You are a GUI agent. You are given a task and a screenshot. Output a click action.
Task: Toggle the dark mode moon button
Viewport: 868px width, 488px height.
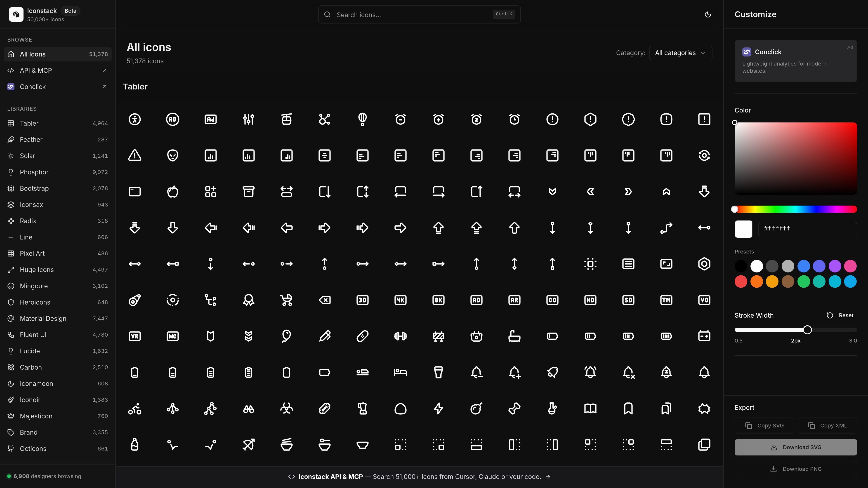point(708,14)
